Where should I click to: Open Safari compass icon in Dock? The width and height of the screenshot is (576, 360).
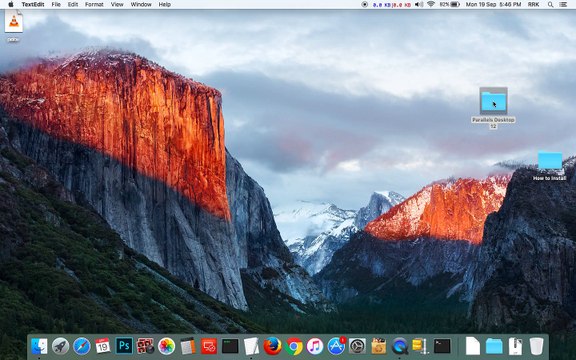coord(82,346)
